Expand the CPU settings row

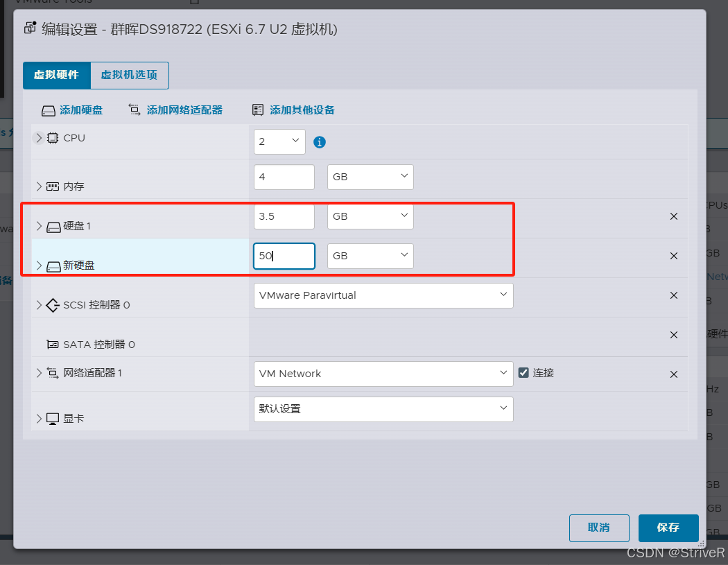tap(39, 138)
